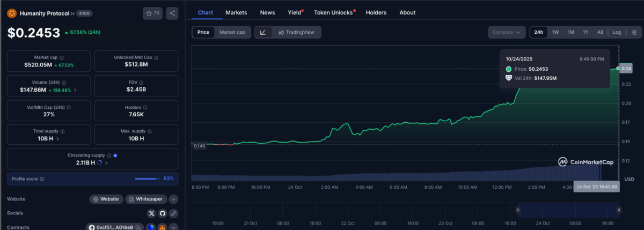Open the Whitepaper link
The width and height of the screenshot is (644, 230).
click(x=146, y=199)
